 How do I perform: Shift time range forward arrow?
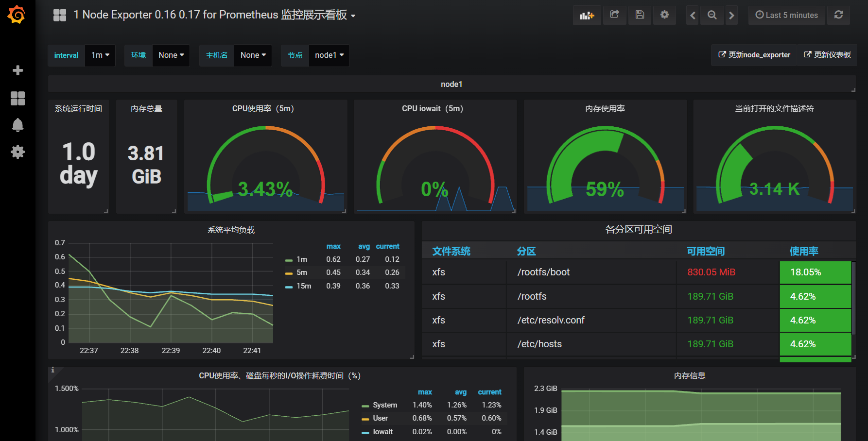(731, 15)
